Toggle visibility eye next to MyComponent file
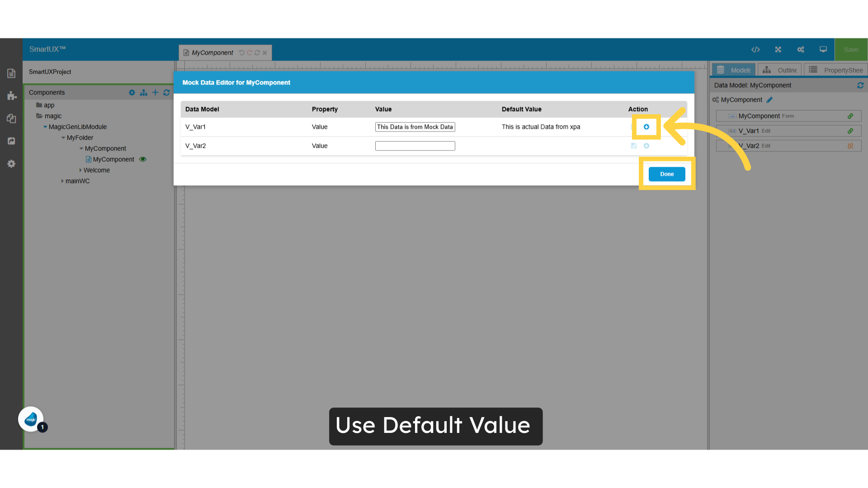The height and width of the screenshot is (488, 868). pyautogui.click(x=143, y=159)
